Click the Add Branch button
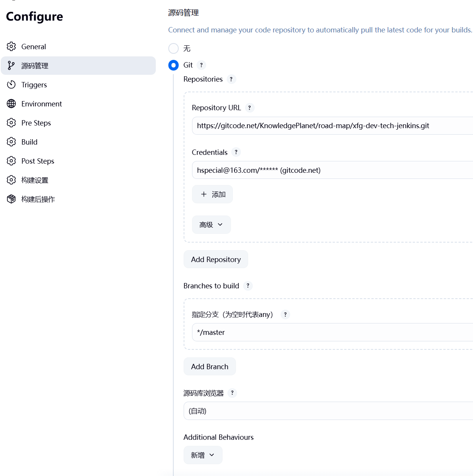 210,367
